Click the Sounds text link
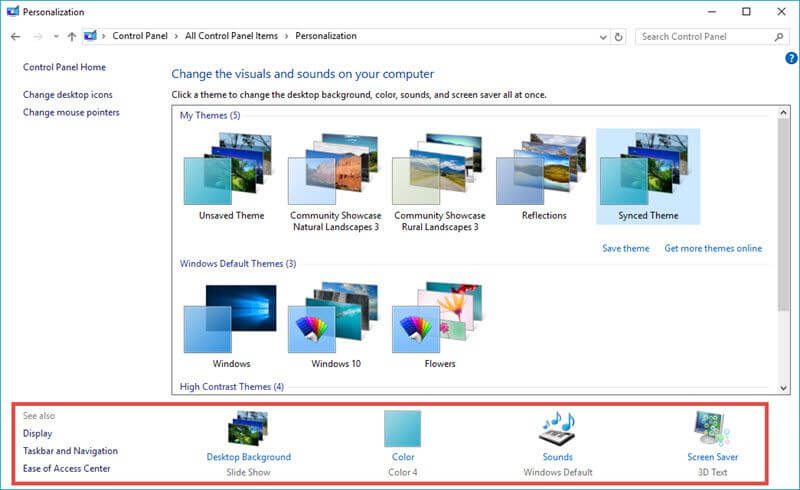This screenshot has width=800, height=490. point(558,457)
